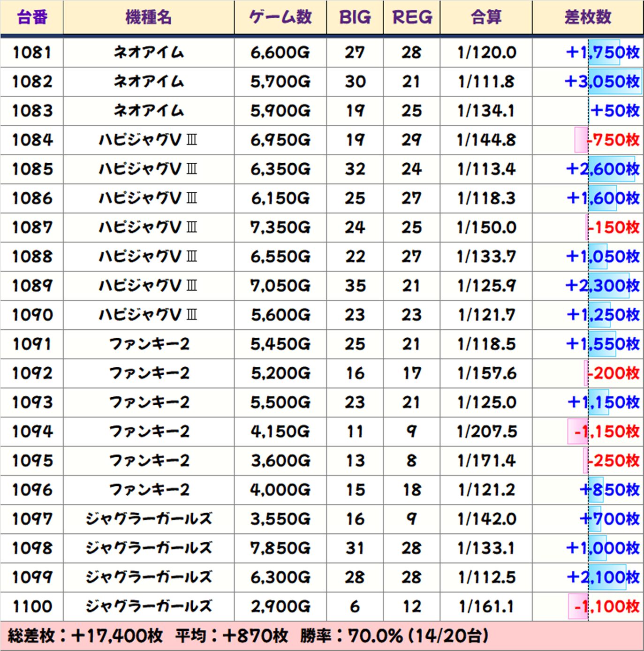Click the 機種名 column header
The image size is (644, 651).
coord(149,17)
